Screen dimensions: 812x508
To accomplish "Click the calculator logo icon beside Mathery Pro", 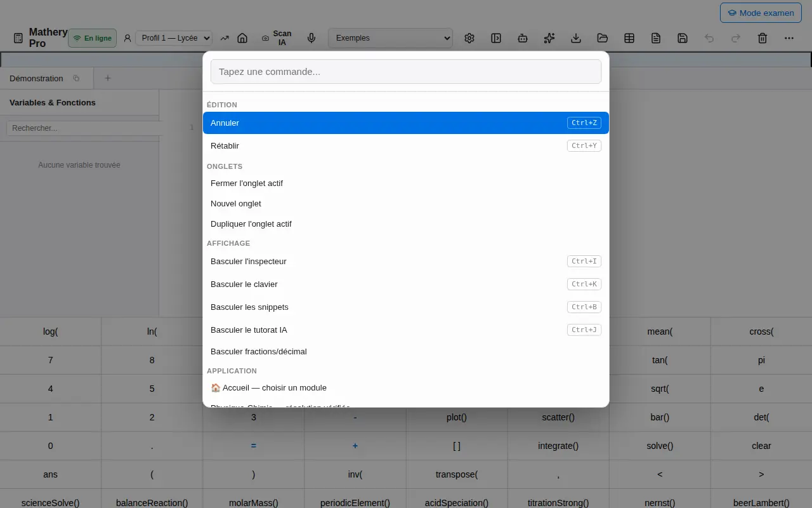I will pos(18,38).
